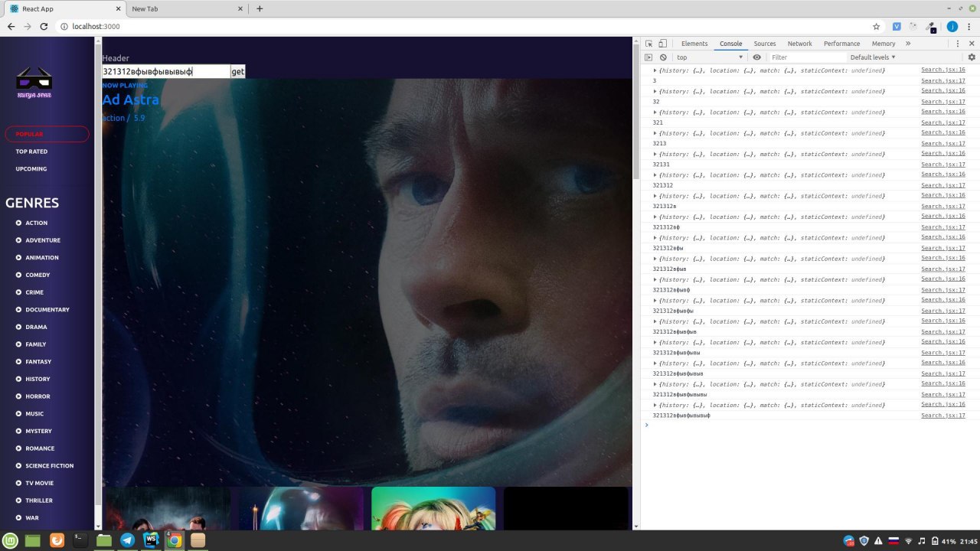Reload the page with the refresh icon

pyautogui.click(x=44, y=26)
